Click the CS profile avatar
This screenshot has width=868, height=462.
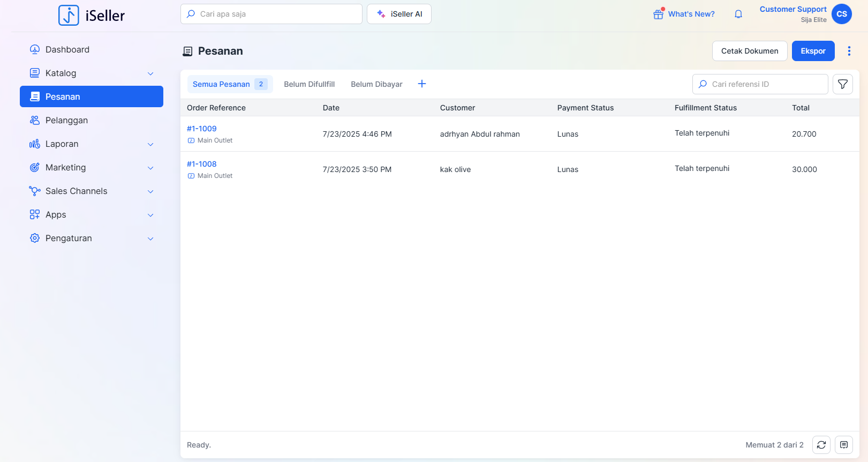coord(841,14)
